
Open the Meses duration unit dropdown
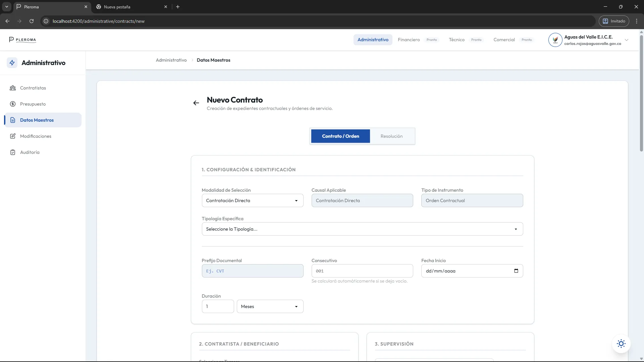point(270,306)
